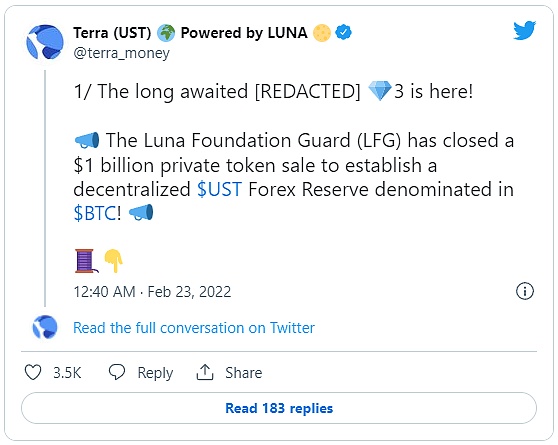Image resolution: width=558 pixels, height=445 pixels.
Task: Open the 12:40 AM Feb 23 timestamp
Action: [x=152, y=292]
